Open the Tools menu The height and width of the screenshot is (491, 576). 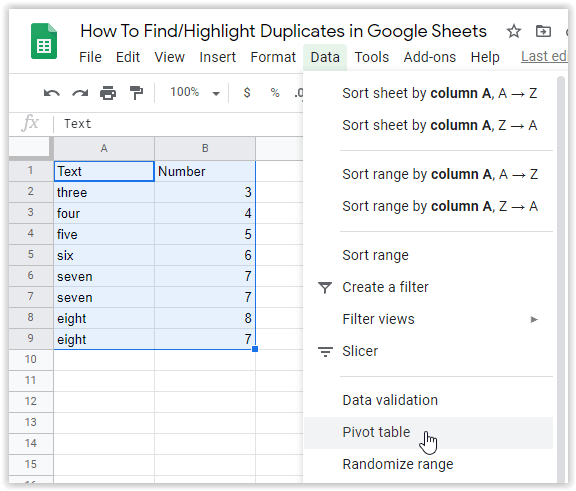point(371,57)
